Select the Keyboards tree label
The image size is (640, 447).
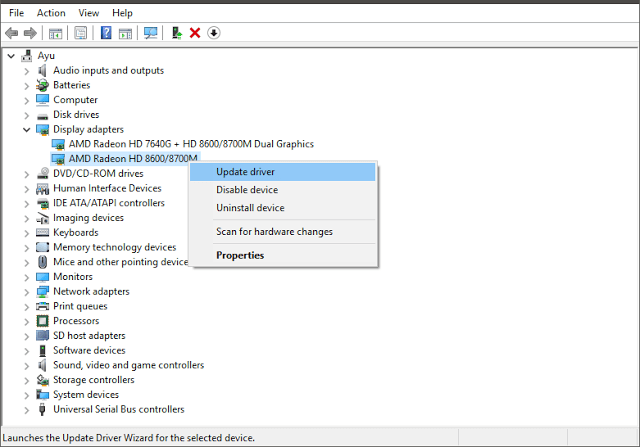pos(76,232)
